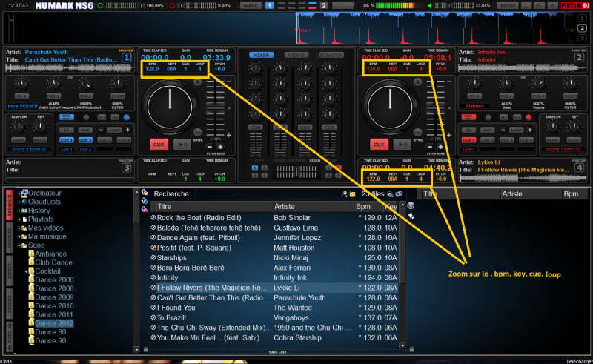Image resolution: width=593 pixels, height=364 pixels.
Task: Click the folder icon beside the search field
Action: point(353,194)
